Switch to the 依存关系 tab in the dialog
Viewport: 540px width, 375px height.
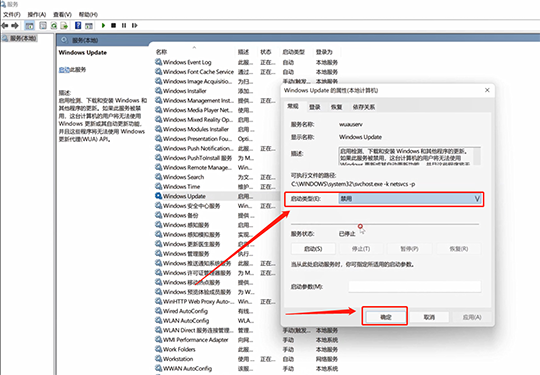364,107
